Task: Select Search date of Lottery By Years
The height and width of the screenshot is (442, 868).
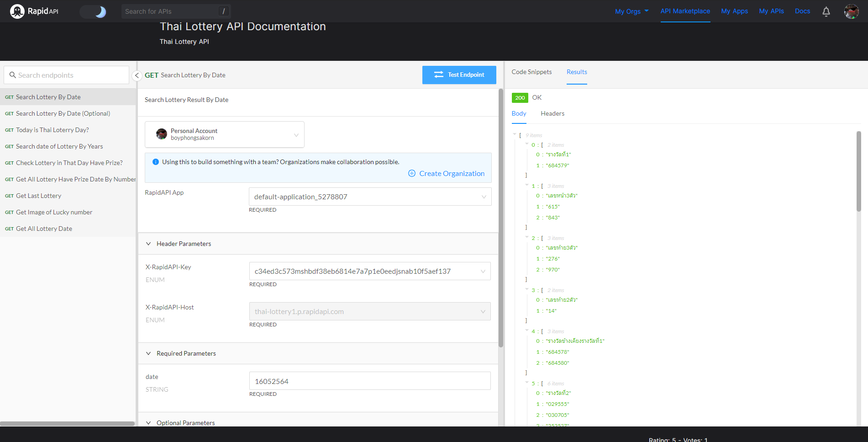Action: [68, 146]
